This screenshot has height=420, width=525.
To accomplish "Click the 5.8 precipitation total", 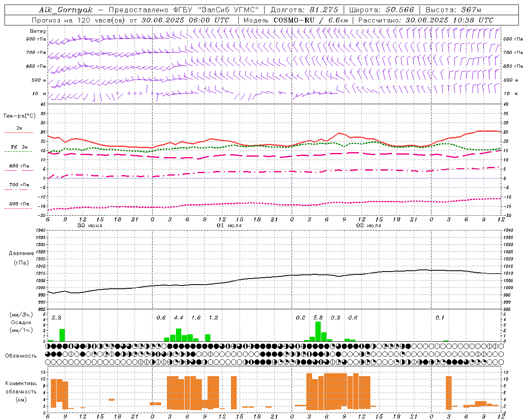I will click(318, 317).
